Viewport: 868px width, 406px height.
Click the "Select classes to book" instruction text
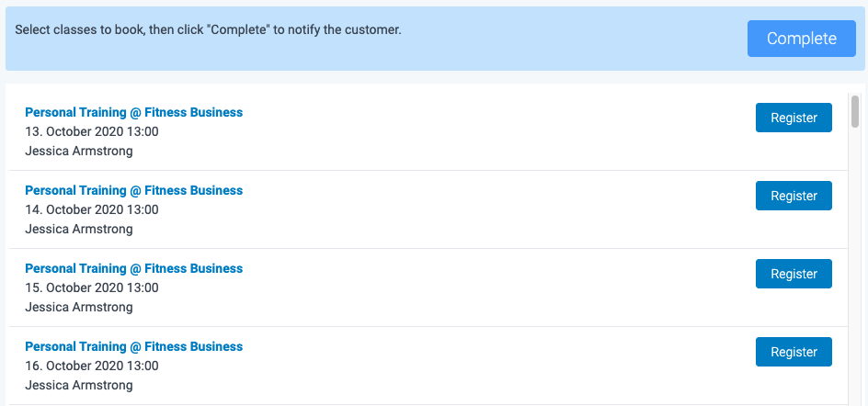[209, 29]
